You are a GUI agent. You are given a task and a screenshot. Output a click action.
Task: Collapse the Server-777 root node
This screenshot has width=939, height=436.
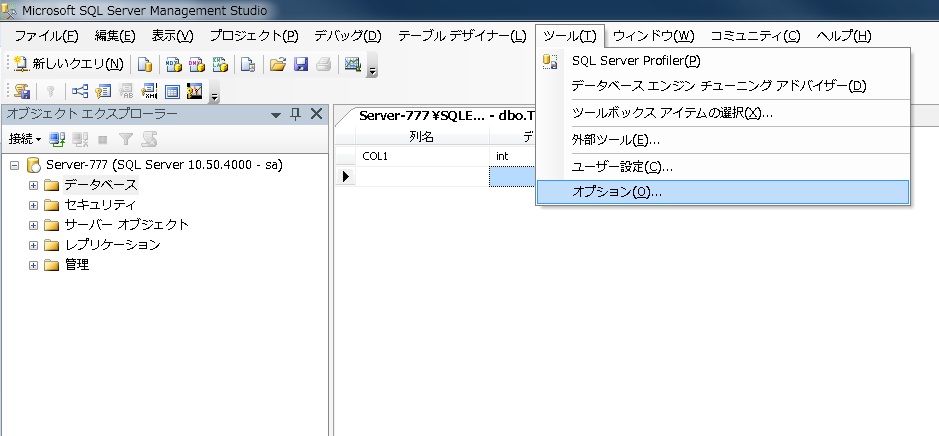15,165
